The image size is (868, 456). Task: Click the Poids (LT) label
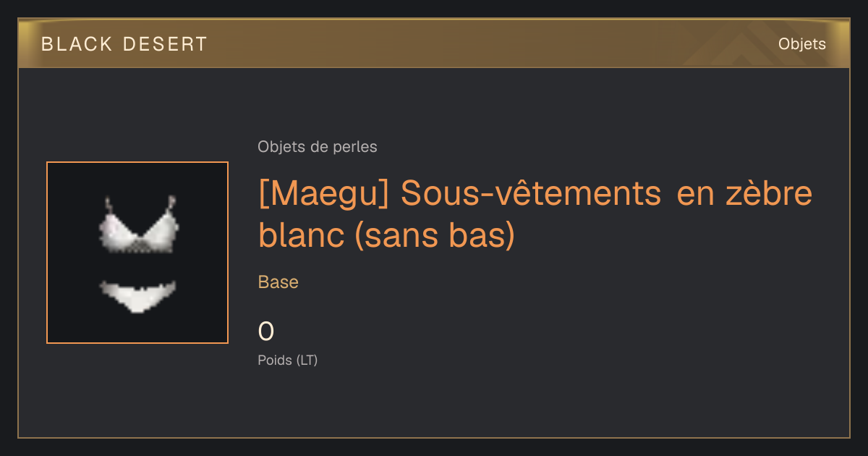click(x=288, y=360)
